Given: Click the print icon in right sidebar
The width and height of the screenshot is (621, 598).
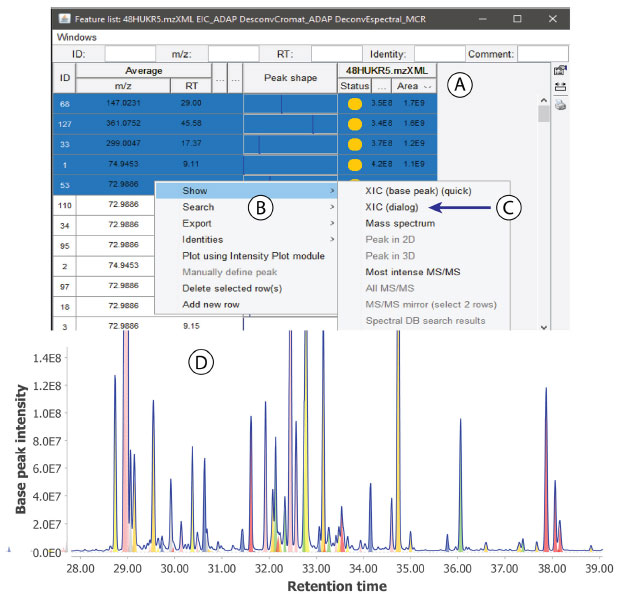Looking at the screenshot, I should point(561,106).
